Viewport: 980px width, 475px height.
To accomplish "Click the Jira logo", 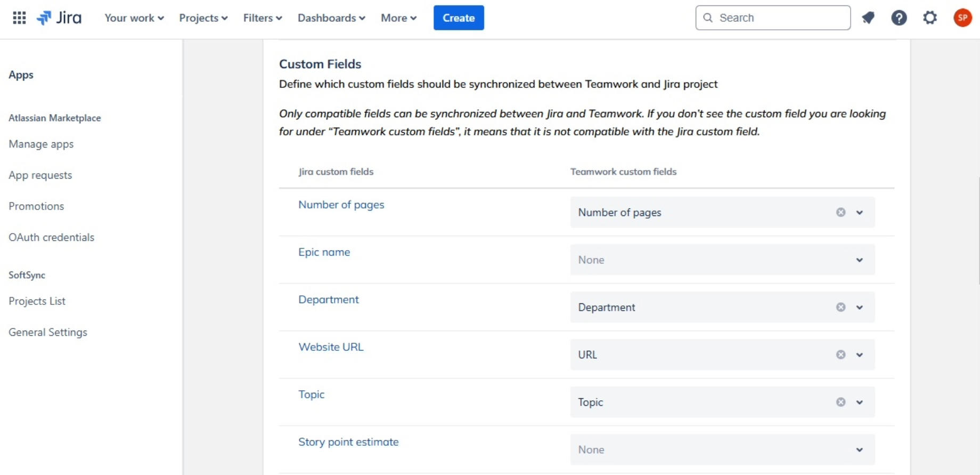I will 59,18.
